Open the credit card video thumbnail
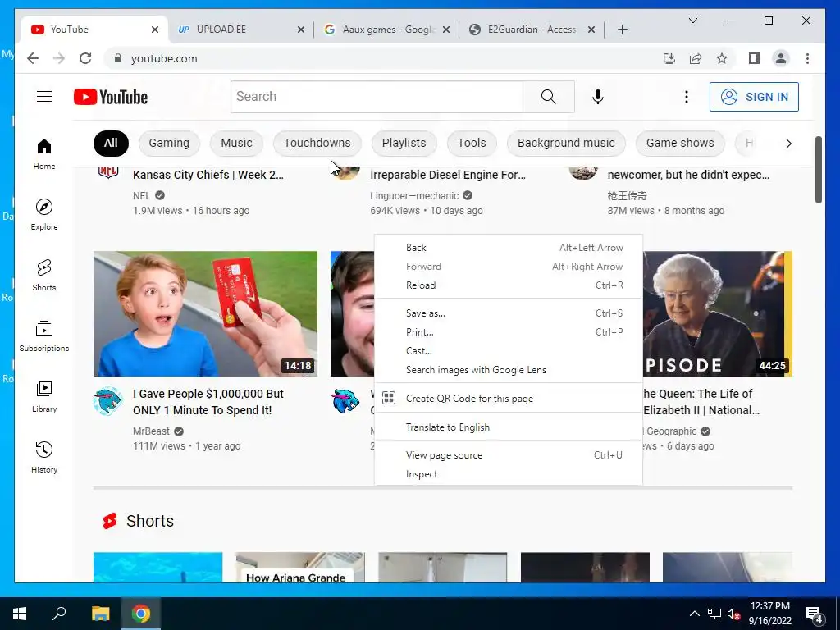The width and height of the screenshot is (840, 630). click(205, 313)
